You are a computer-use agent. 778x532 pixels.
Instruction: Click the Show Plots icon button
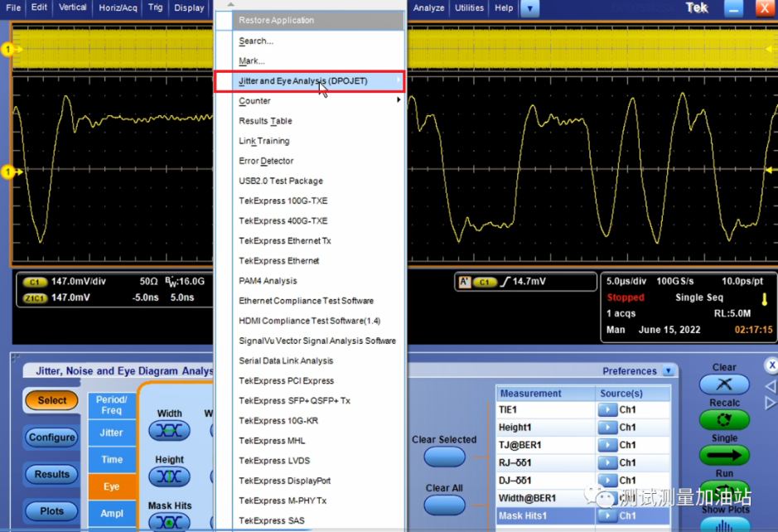724,525
